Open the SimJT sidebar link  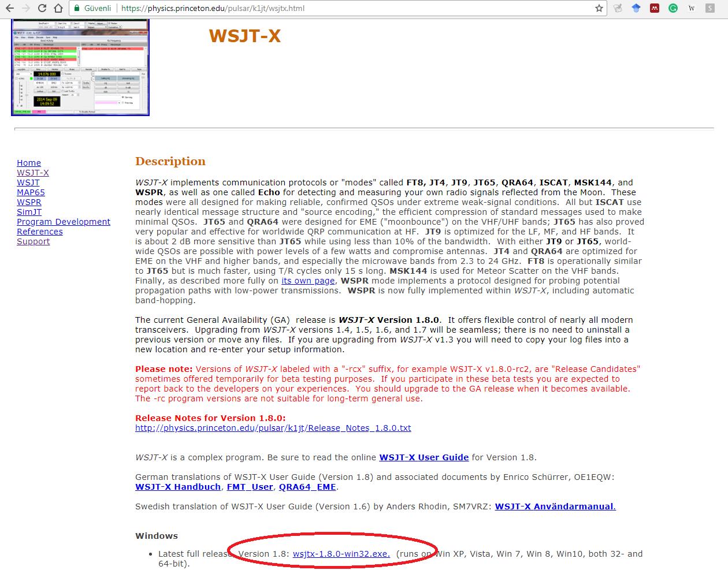[29, 212]
